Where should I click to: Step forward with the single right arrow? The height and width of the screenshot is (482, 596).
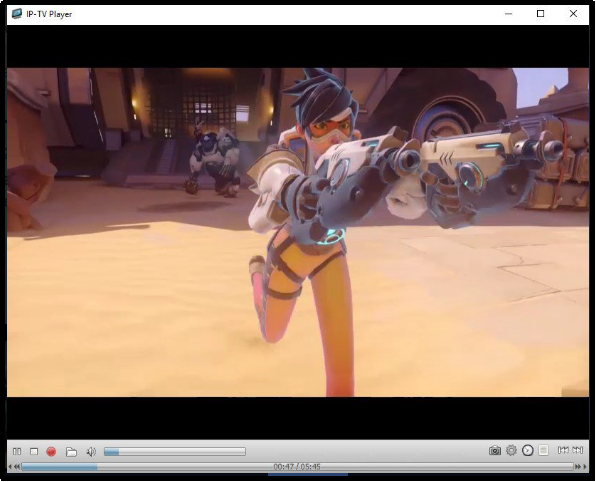585,467
